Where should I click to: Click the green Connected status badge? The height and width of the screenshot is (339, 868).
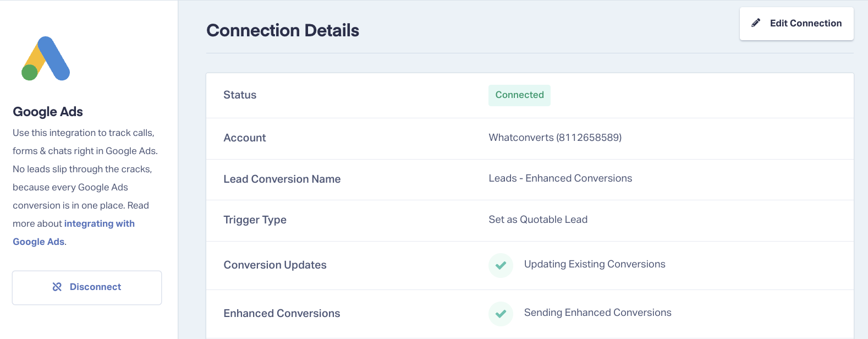(x=519, y=95)
